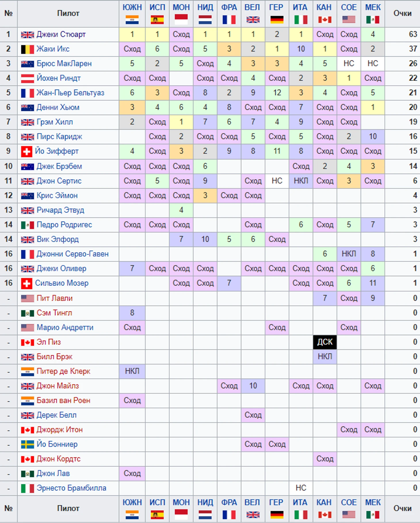Click the Swiss flag next to Йо Зифферт
The image size is (420, 523).
(26, 152)
